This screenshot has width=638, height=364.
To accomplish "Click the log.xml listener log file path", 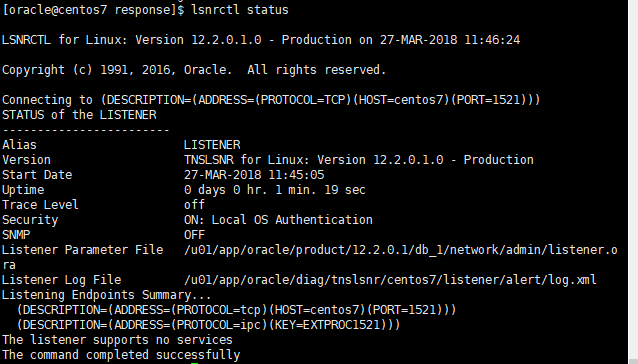I will (390, 280).
